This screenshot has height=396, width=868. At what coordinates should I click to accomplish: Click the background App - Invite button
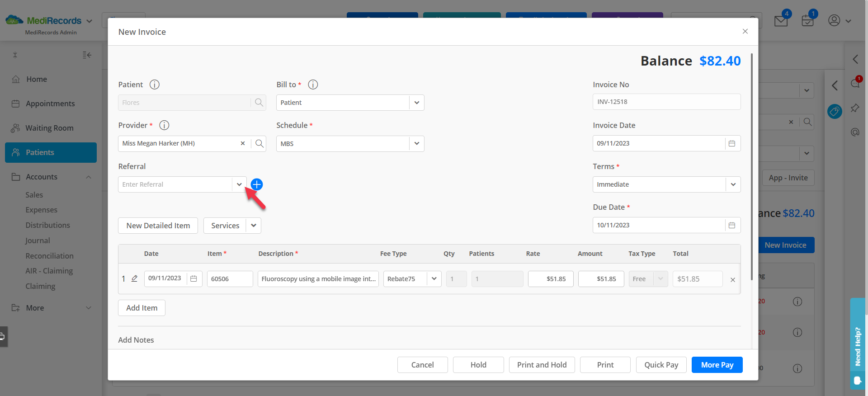pos(788,178)
